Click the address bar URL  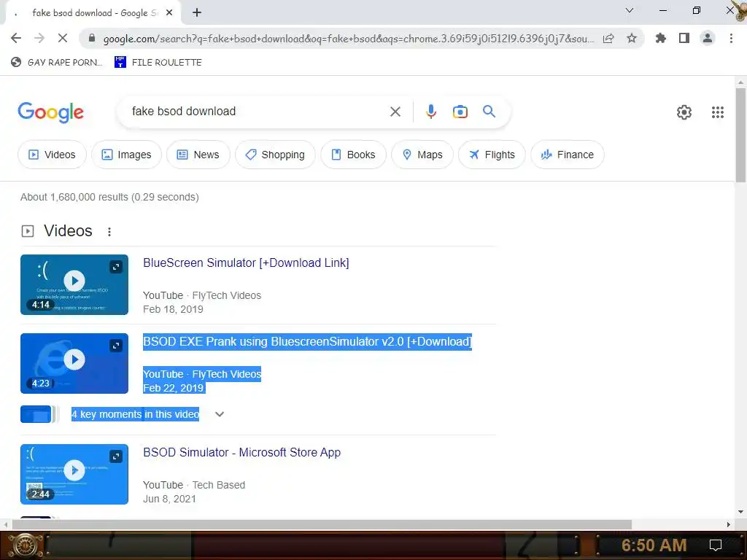[348, 39]
